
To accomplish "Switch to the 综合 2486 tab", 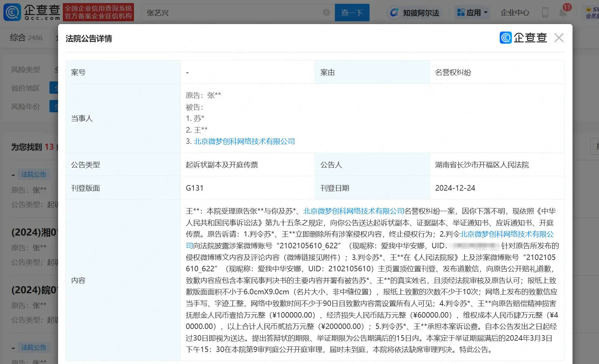I will 26,38.
